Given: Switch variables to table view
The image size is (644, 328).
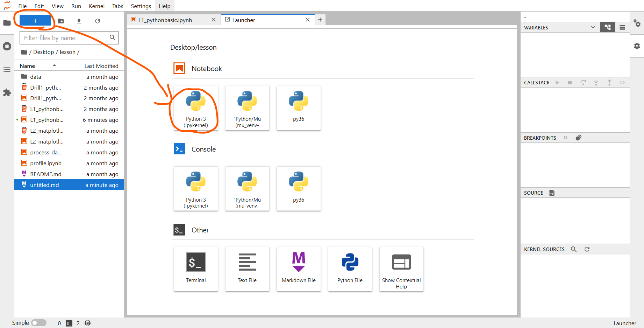Looking at the screenshot, I should (622, 27).
